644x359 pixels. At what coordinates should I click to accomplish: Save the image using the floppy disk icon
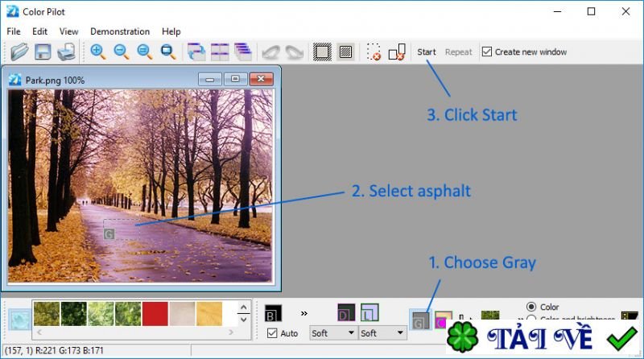coord(43,52)
